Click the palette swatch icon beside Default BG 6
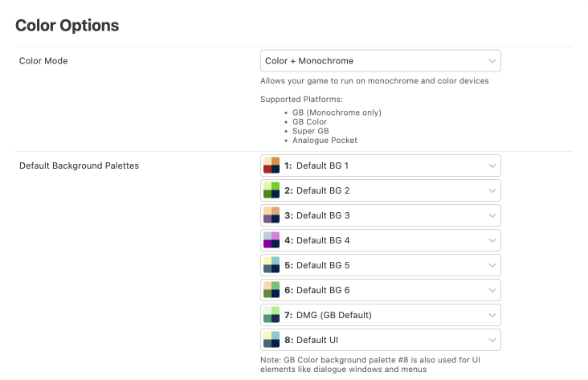Viewport: 588px width, 380px height. (x=271, y=290)
